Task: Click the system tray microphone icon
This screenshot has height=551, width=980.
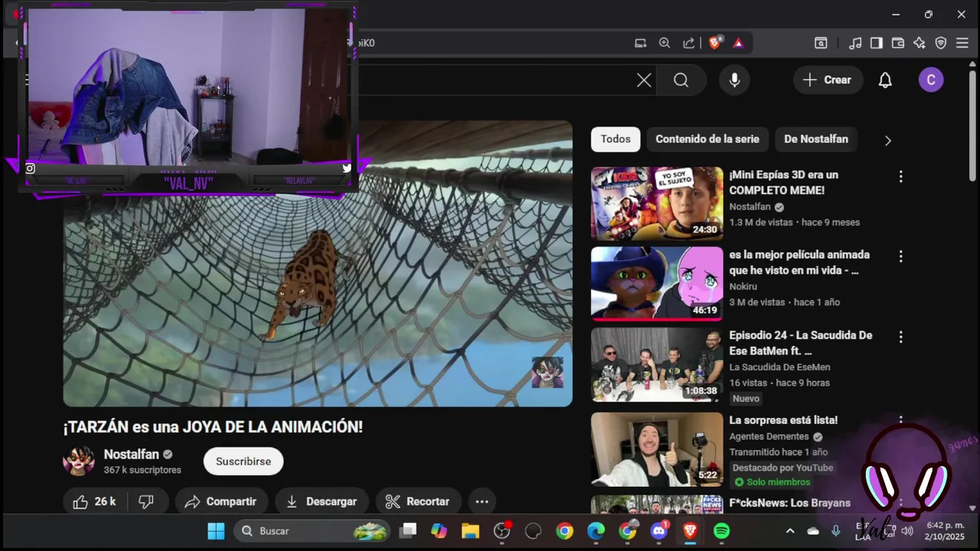Action: [835, 531]
